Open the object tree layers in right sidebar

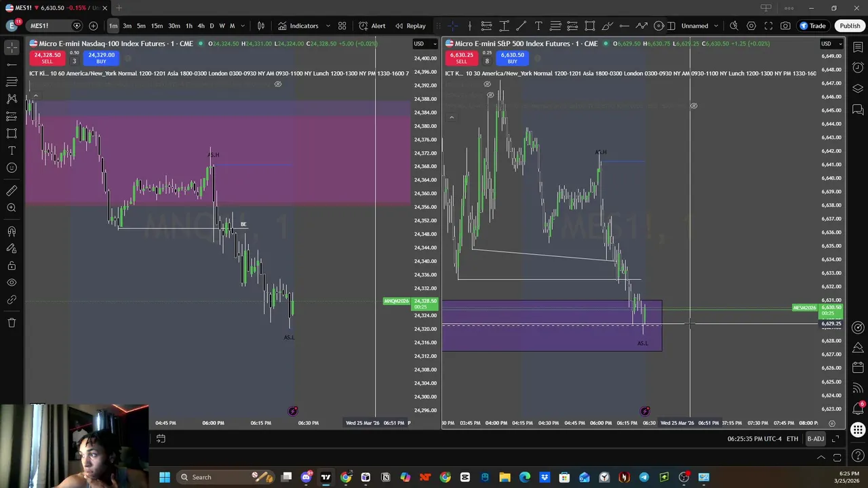click(858, 88)
